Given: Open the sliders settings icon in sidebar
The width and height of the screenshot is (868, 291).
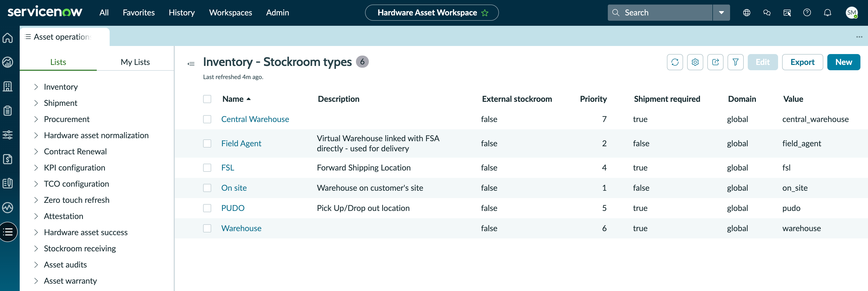Looking at the screenshot, I should click(8, 135).
